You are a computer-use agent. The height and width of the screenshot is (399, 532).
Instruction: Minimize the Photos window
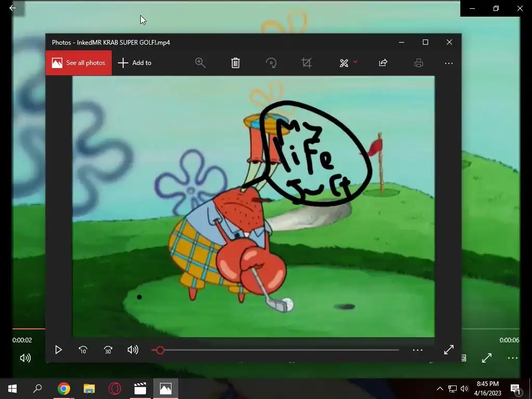point(402,42)
